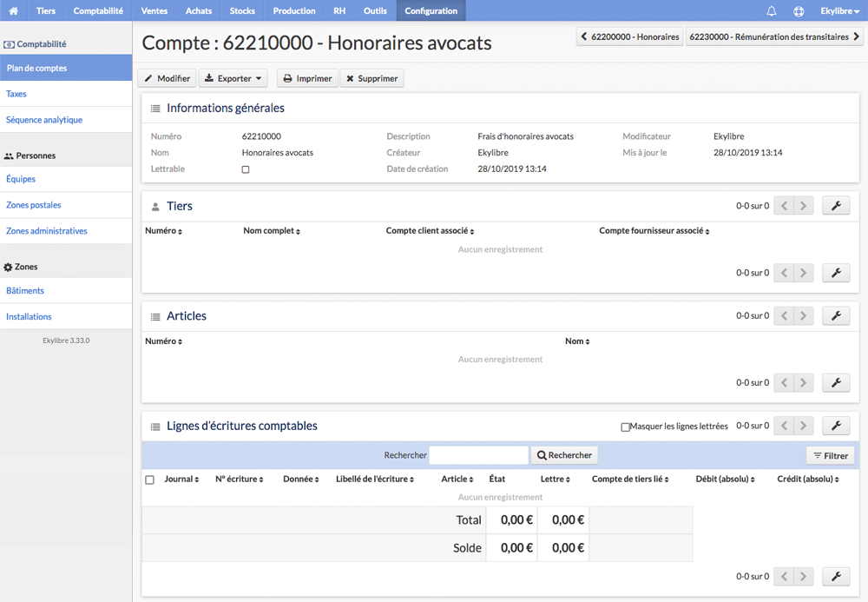Open Zones postales in sidebar
The height and width of the screenshot is (602, 868).
pos(66,205)
